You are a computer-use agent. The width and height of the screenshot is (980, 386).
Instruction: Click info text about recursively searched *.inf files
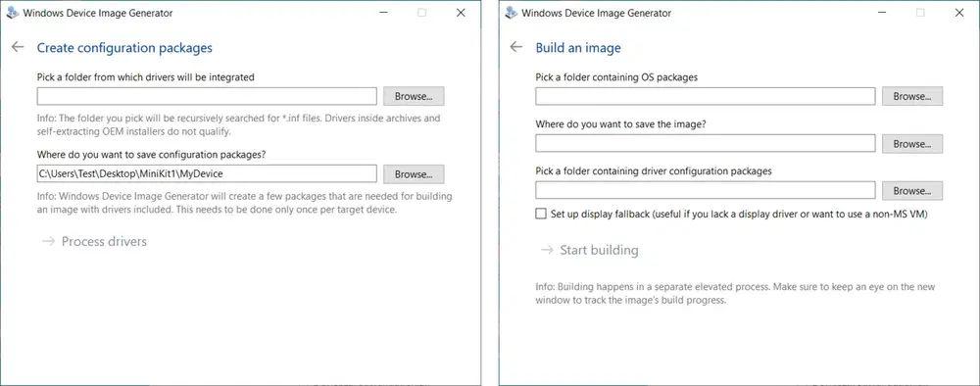pos(239,125)
